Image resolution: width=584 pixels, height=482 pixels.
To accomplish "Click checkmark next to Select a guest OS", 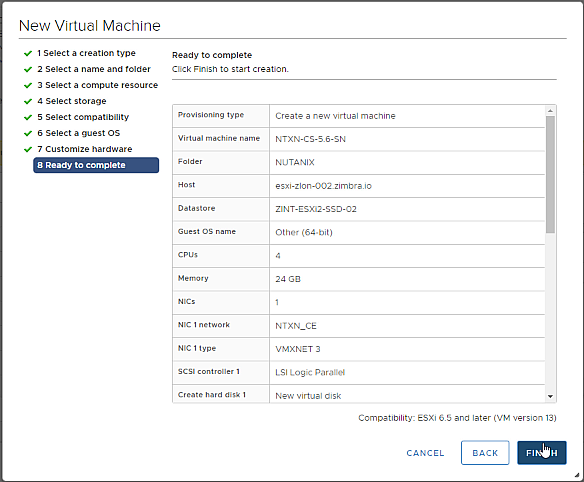I will tap(28, 133).
